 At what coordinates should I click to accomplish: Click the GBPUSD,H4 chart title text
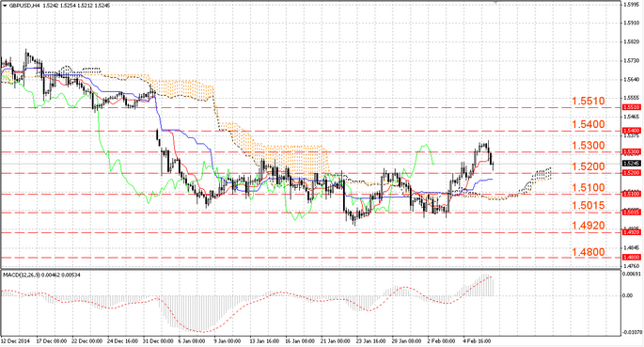click(x=24, y=6)
